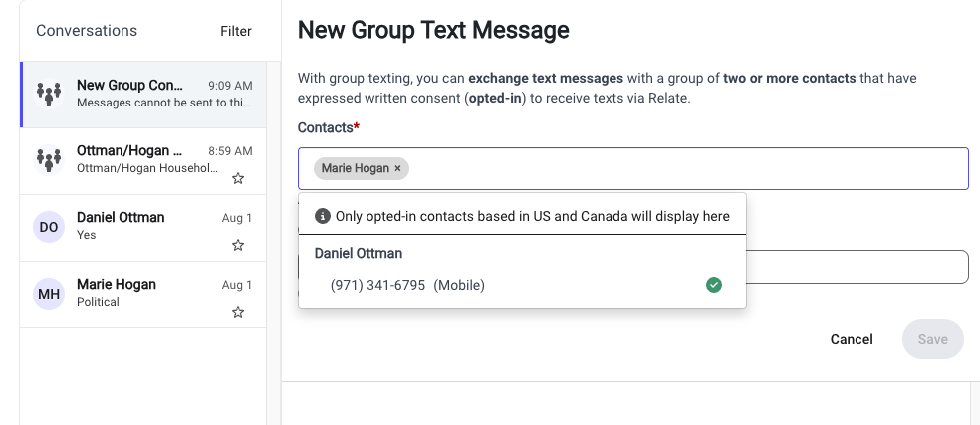Remove Marie Hogan chip from contacts
This screenshot has width=980, height=425.
397,169
